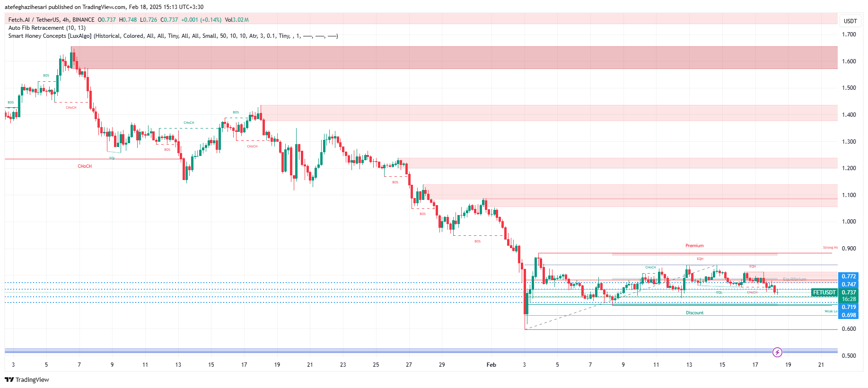Click the 27 date label on the time axis
The width and height of the screenshot is (868, 388).
coord(409,365)
